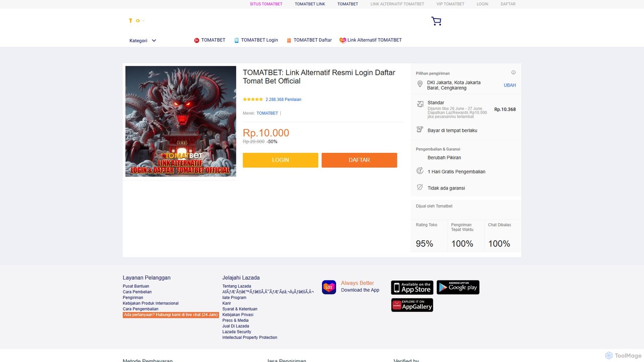The height and width of the screenshot is (362, 644).
Task: Click the 100% Chat Dibalas value
Action: pyautogui.click(x=499, y=244)
